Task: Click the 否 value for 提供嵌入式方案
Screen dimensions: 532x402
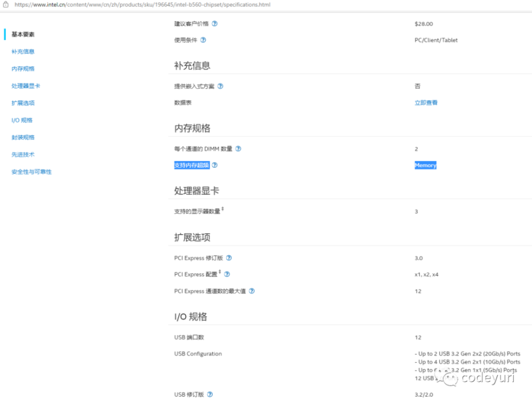Action: coord(418,86)
